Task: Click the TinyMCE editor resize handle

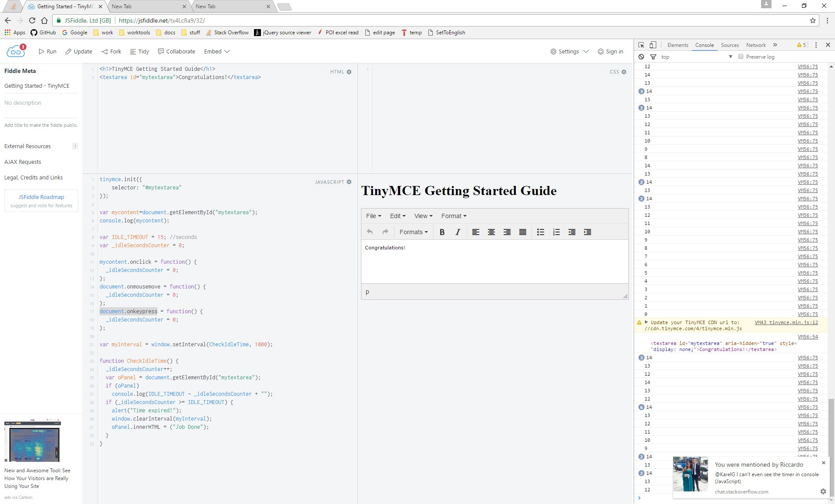Action: (625, 296)
